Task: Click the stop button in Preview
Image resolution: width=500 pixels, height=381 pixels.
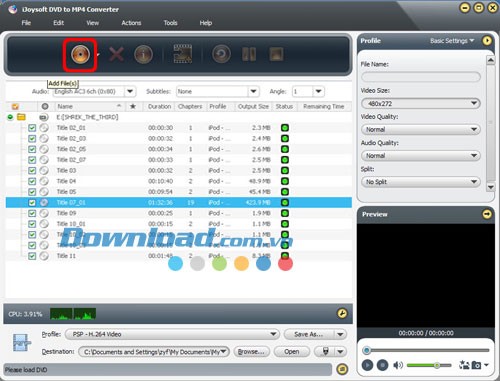Action: click(x=382, y=365)
